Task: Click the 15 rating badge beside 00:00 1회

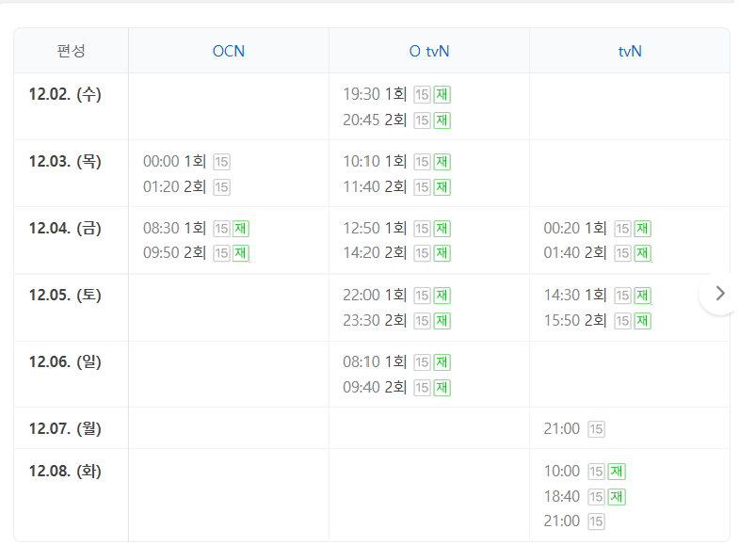Action: click(221, 162)
